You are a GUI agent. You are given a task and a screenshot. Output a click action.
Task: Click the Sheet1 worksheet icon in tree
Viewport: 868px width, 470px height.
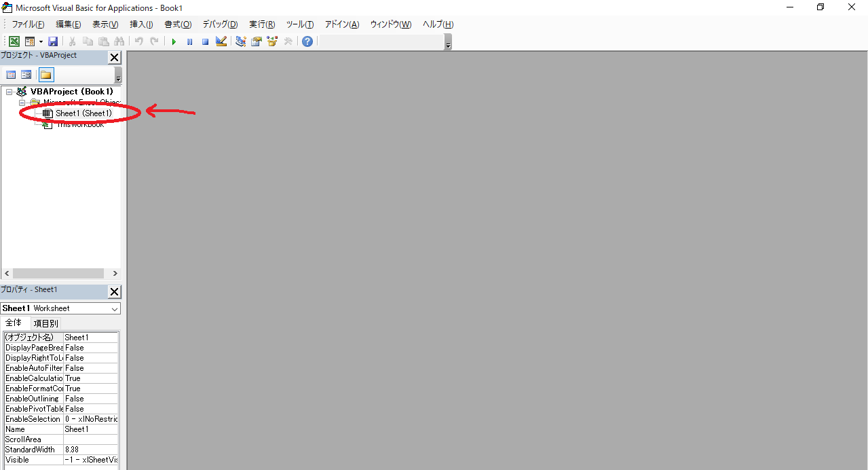pyautogui.click(x=47, y=113)
